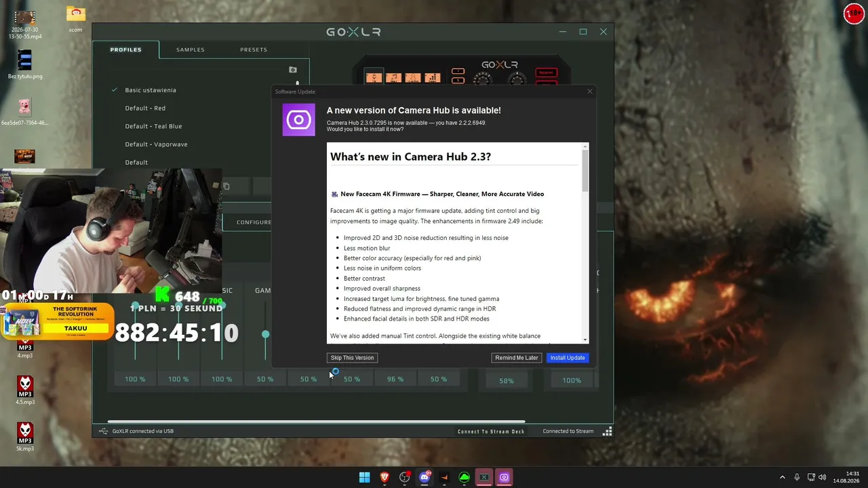Viewport: 868px width, 488px height.
Task: Maximize the GoXLR window
Action: coord(583,32)
